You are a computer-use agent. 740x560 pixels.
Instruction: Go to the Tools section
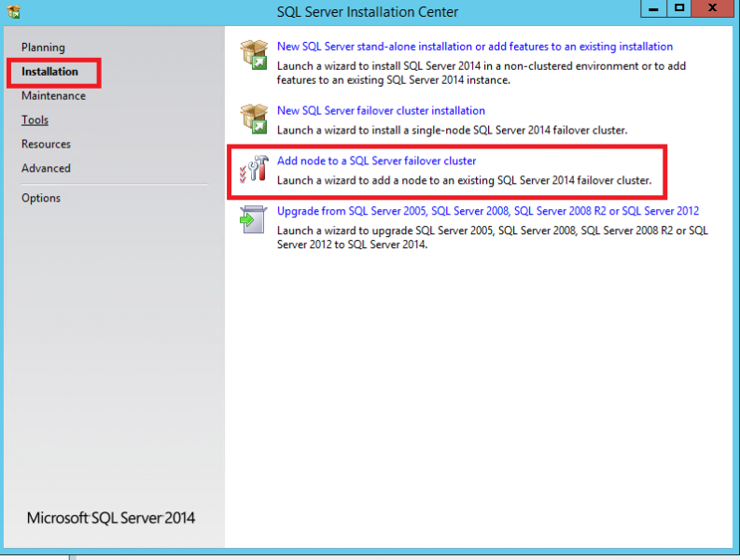pos(35,120)
